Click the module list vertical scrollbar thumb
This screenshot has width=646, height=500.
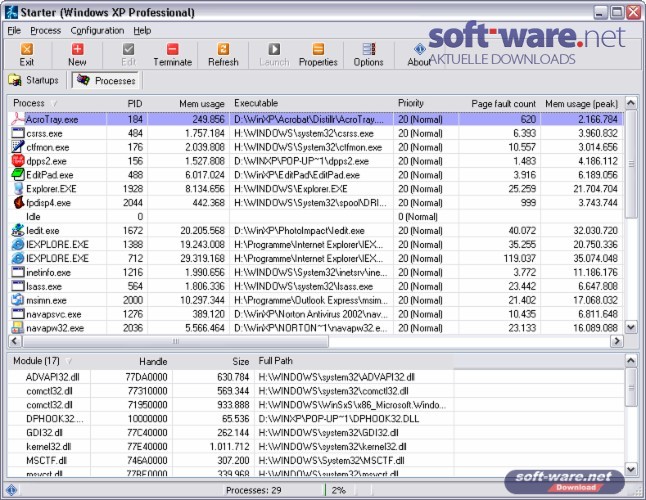(631, 388)
